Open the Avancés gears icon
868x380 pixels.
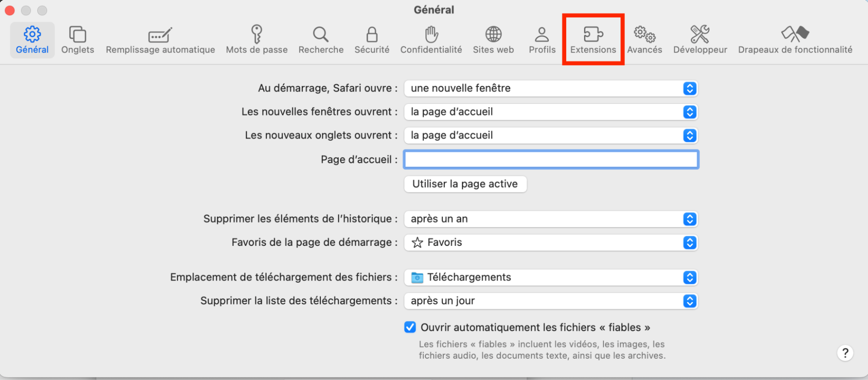coord(644,34)
